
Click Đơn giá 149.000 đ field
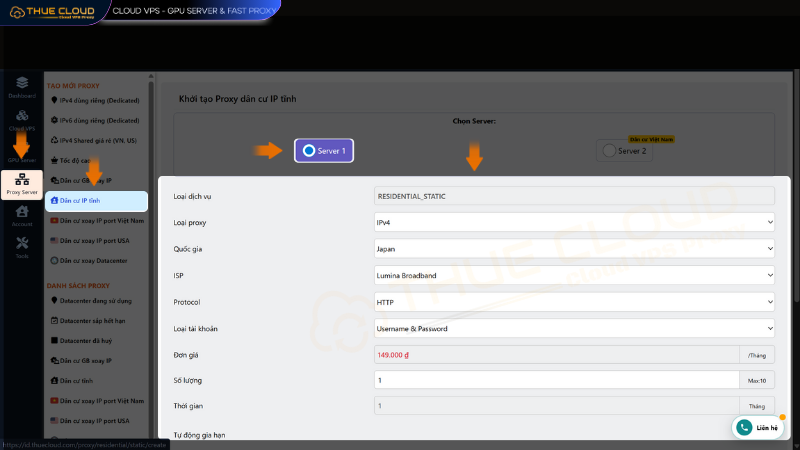tap(556, 355)
